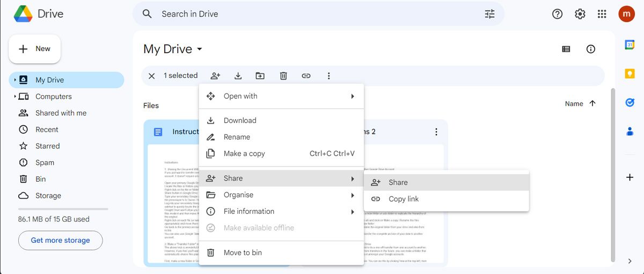Click the bin icon in selection toolbar
The width and height of the screenshot is (644, 274).
pyautogui.click(x=283, y=76)
